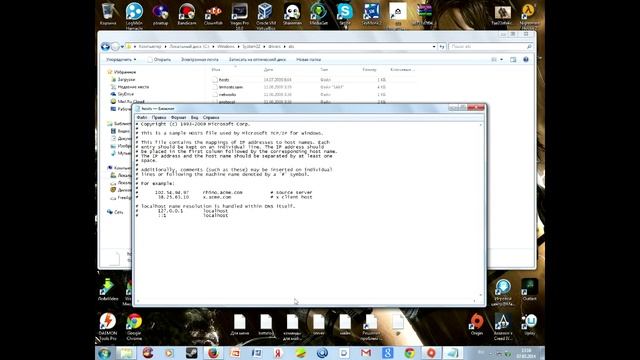Open Google Chrome desktop shortcut
The height and width of the screenshot is (360, 640).
coord(134,327)
